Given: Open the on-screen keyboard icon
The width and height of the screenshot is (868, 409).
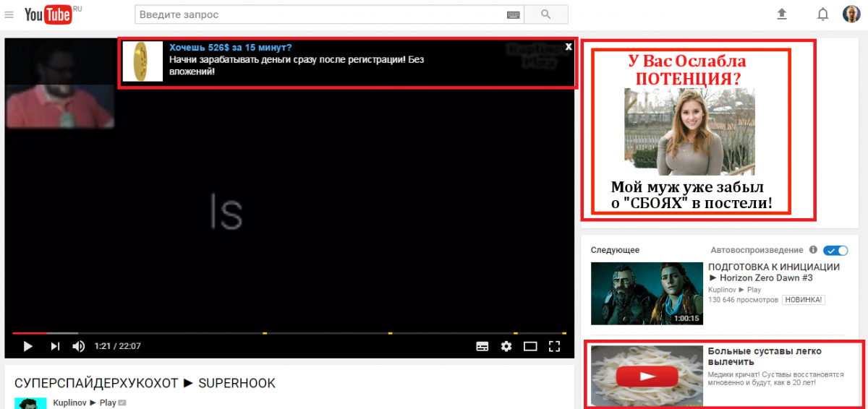Looking at the screenshot, I should (x=514, y=14).
